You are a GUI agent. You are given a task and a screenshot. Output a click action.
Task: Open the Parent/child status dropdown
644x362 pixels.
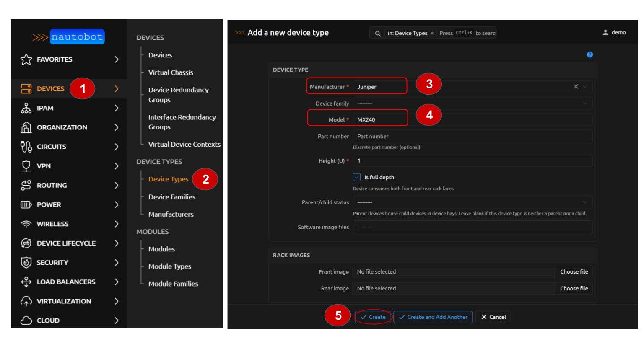472,202
